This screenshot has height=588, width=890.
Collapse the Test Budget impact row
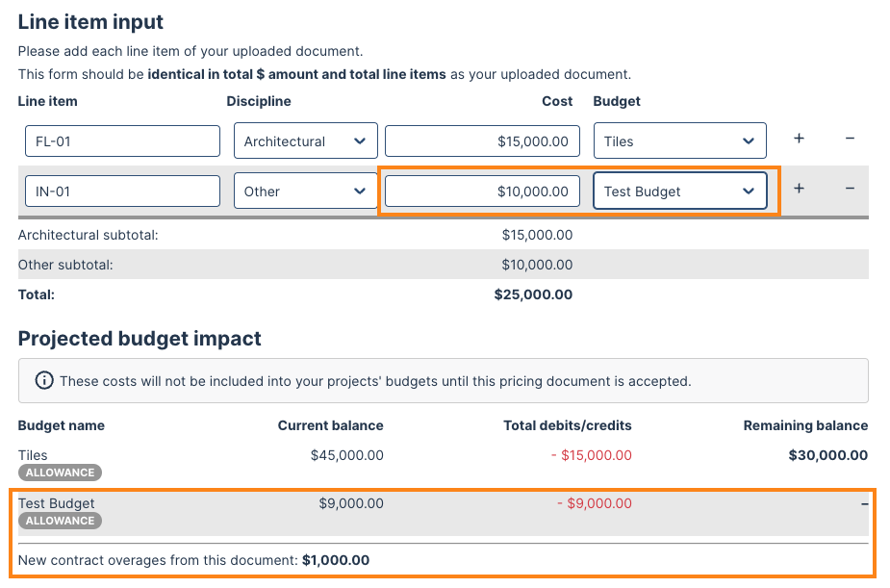coord(864,502)
